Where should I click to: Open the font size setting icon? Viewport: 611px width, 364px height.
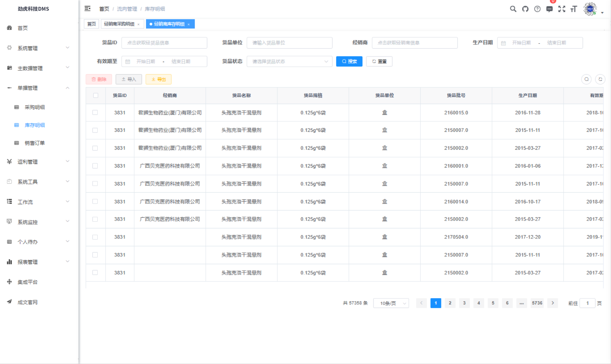click(x=574, y=9)
